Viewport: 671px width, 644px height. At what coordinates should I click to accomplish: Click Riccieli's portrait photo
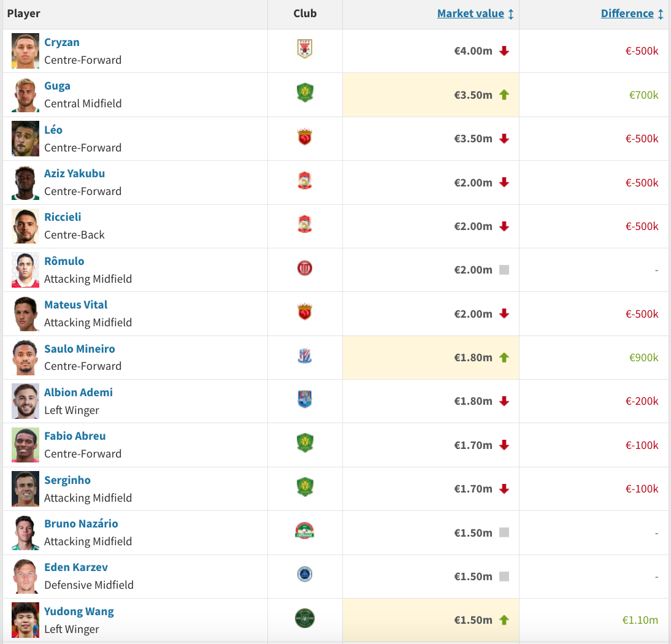[25, 226]
